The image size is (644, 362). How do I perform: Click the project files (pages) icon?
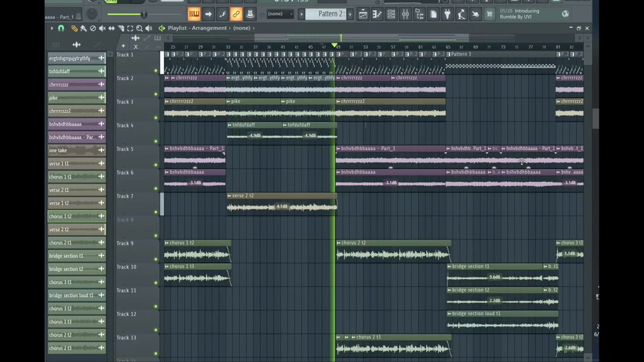tap(433, 14)
